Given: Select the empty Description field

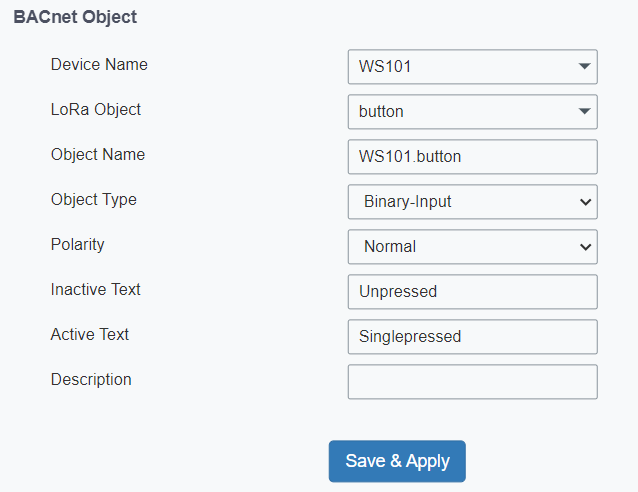Looking at the screenshot, I should (x=472, y=382).
